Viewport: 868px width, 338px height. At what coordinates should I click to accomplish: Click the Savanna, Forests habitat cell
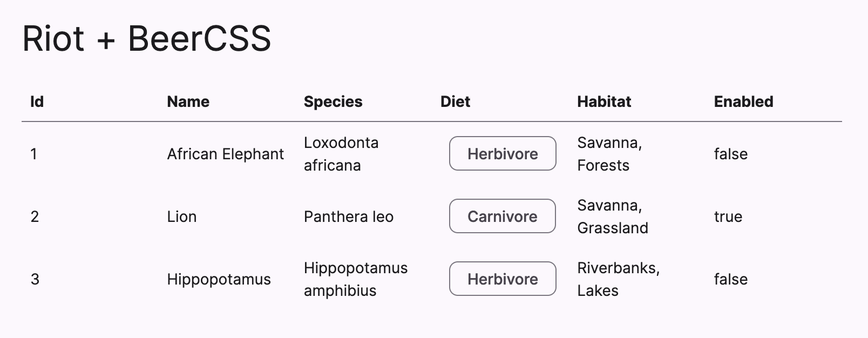pos(609,154)
